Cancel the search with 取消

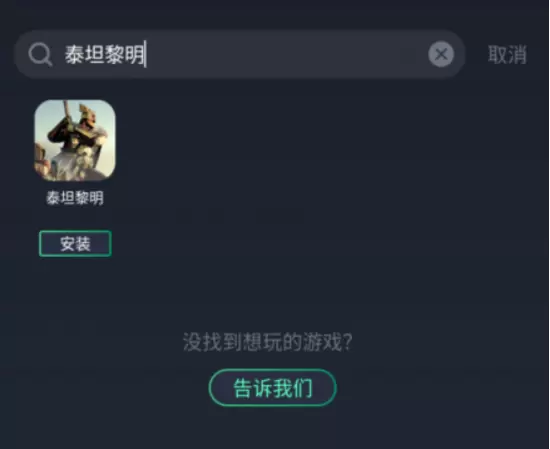507,55
